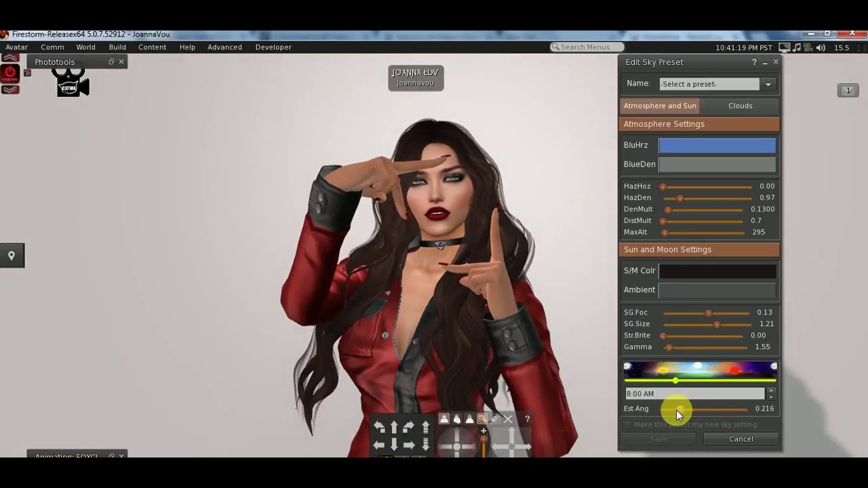Viewport: 868px width, 488px height.
Task: Expand the double-arrow beside power icon
Action: 28,73
